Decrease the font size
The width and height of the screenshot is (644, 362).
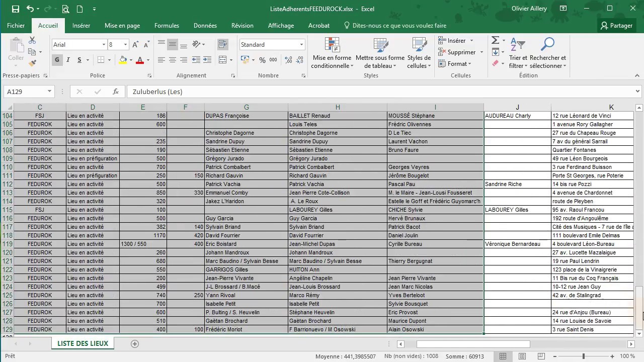click(x=146, y=45)
